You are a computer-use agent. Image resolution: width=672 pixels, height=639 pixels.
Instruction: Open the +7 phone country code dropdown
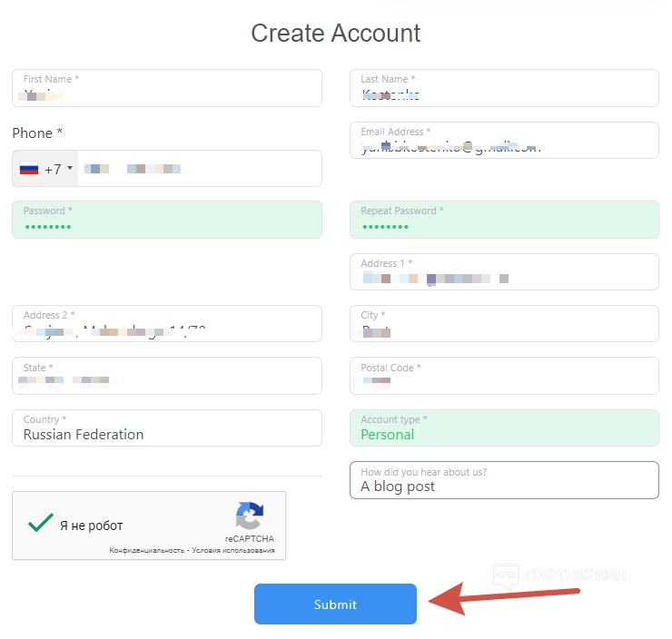pyautogui.click(x=45, y=169)
